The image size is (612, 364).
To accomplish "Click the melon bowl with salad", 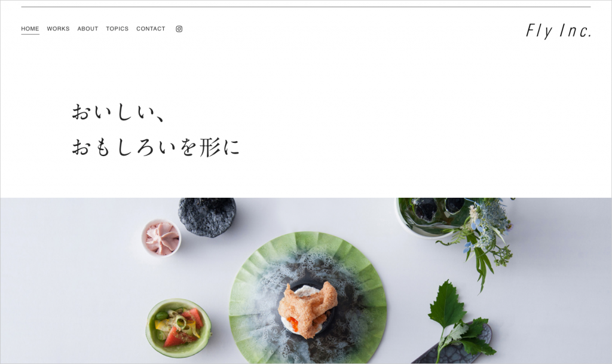I will [179, 328].
